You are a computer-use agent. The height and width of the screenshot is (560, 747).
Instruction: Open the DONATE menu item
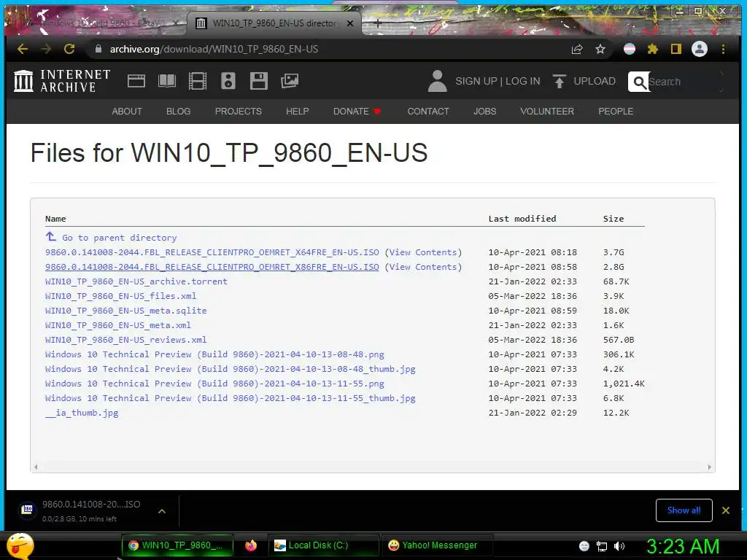click(x=357, y=112)
